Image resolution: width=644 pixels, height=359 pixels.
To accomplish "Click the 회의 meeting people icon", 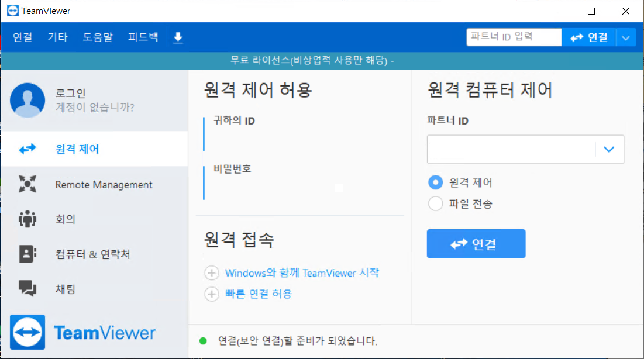I will click(27, 219).
